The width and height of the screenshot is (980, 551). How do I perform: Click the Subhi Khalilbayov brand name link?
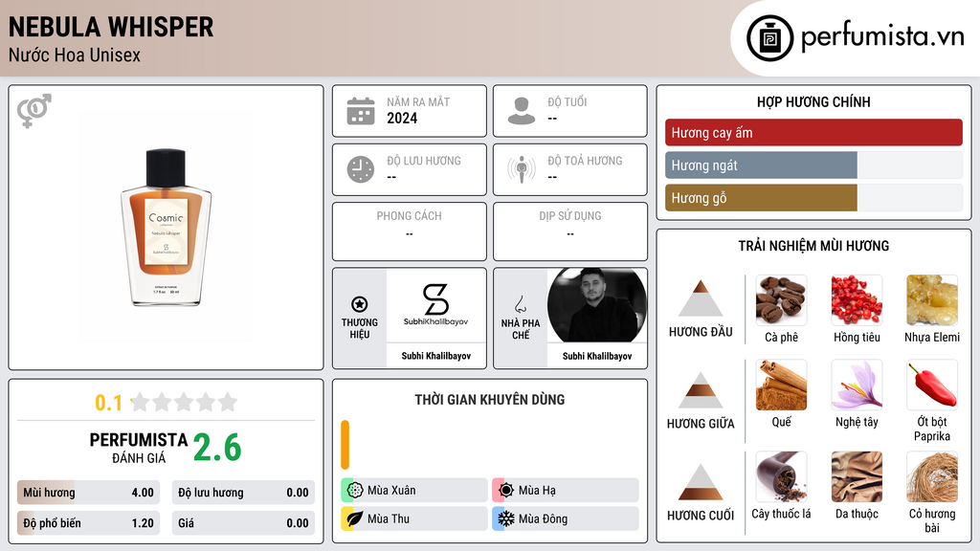(435, 356)
